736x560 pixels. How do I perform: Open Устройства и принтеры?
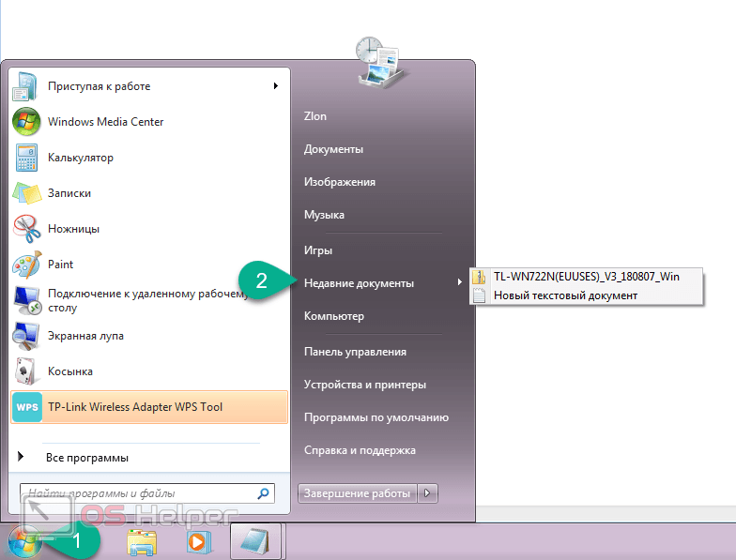365,385
